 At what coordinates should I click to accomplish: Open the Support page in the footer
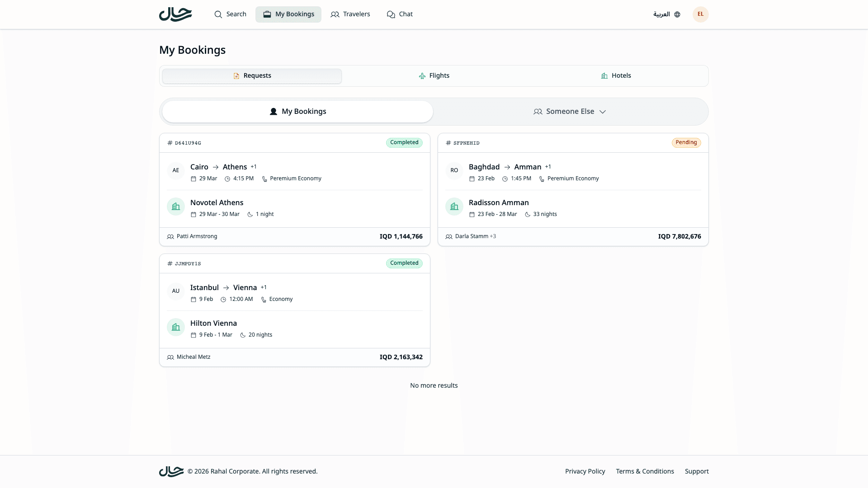click(697, 471)
